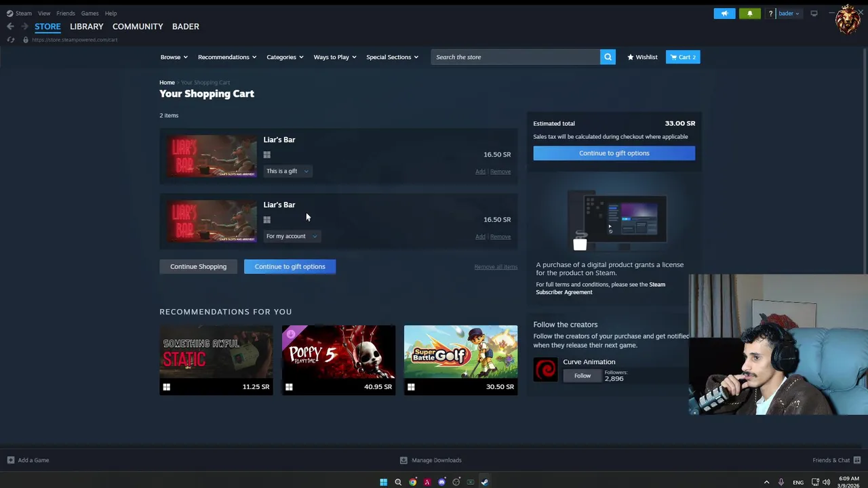Click Add on the For my account row

coord(480,237)
